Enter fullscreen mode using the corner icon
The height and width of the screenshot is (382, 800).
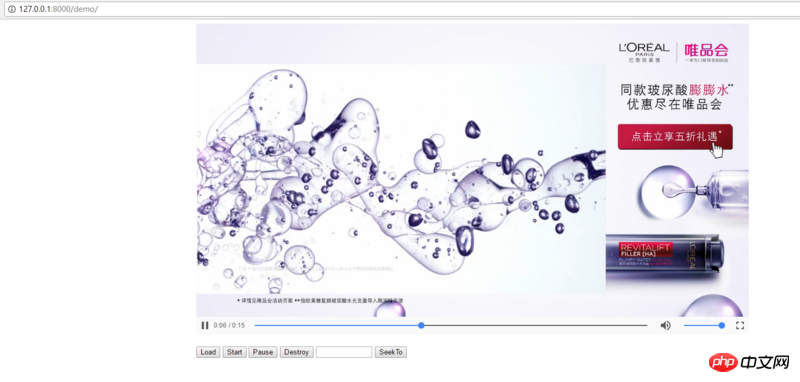click(740, 325)
